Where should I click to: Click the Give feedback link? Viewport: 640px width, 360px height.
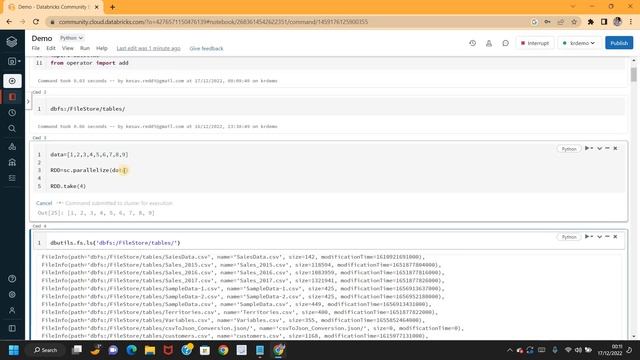(x=207, y=48)
